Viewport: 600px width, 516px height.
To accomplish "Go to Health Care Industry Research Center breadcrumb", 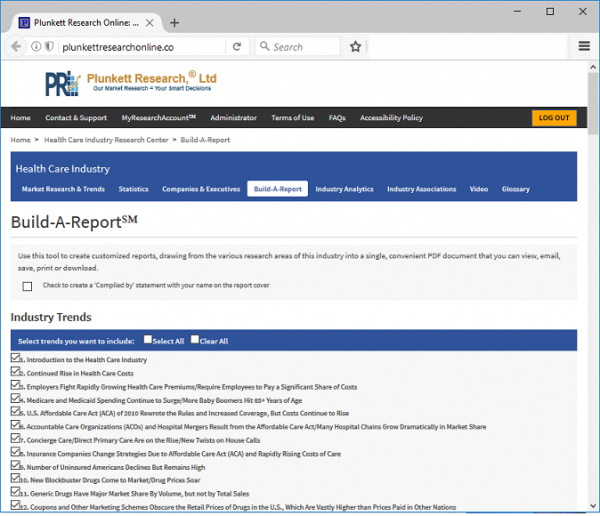I will coord(106,140).
